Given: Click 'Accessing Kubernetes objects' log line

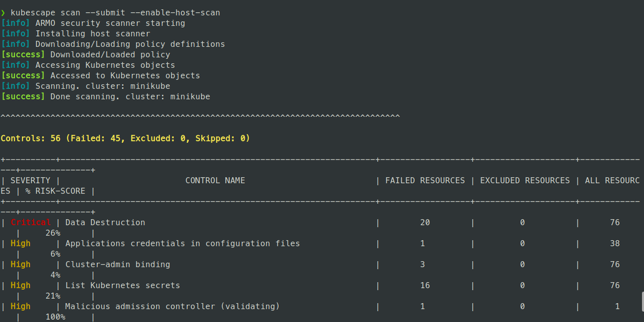Looking at the screenshot, I should (x=88, y=65).
